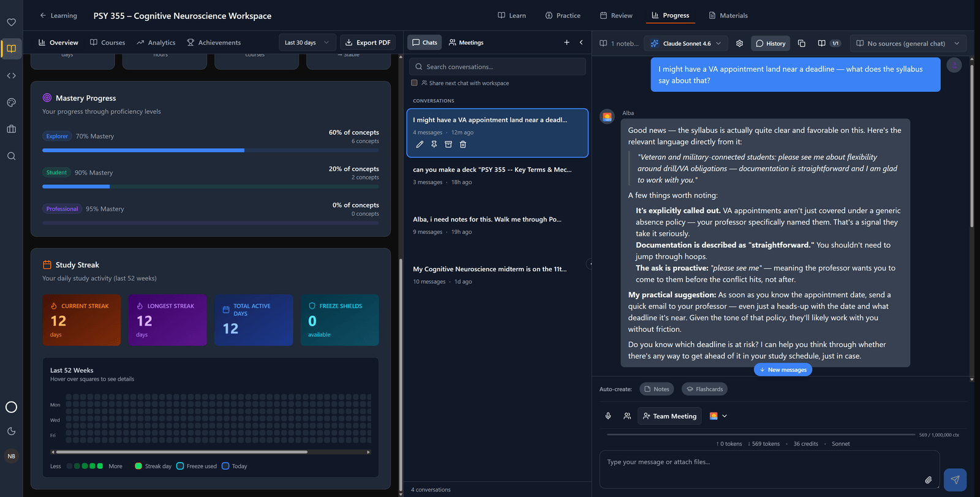Send the message with paper plane button
This screenshot has height=497, width=980.
(955, 480)
